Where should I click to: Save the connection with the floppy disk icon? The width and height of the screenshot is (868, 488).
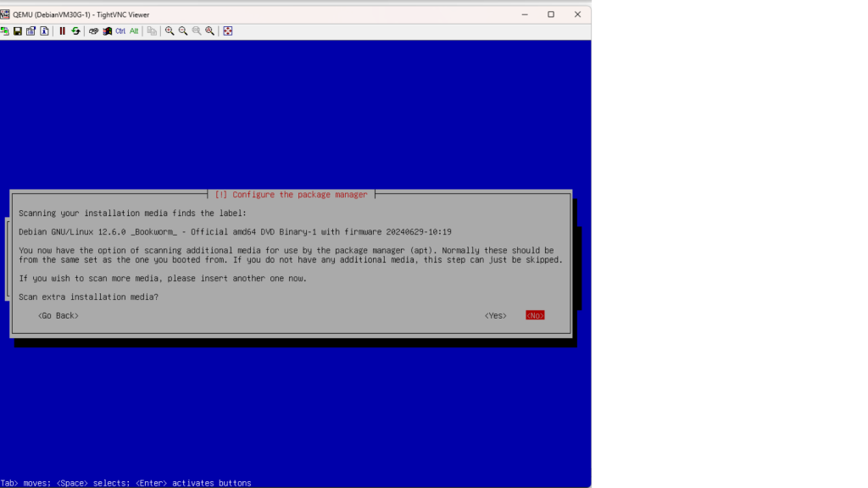pyautogui.click(x=18, y=31)
